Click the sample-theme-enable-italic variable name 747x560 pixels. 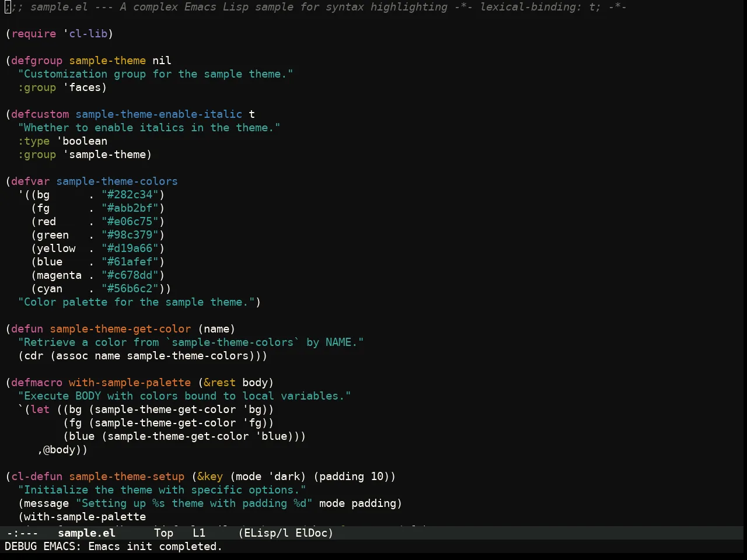coord(159,114)
